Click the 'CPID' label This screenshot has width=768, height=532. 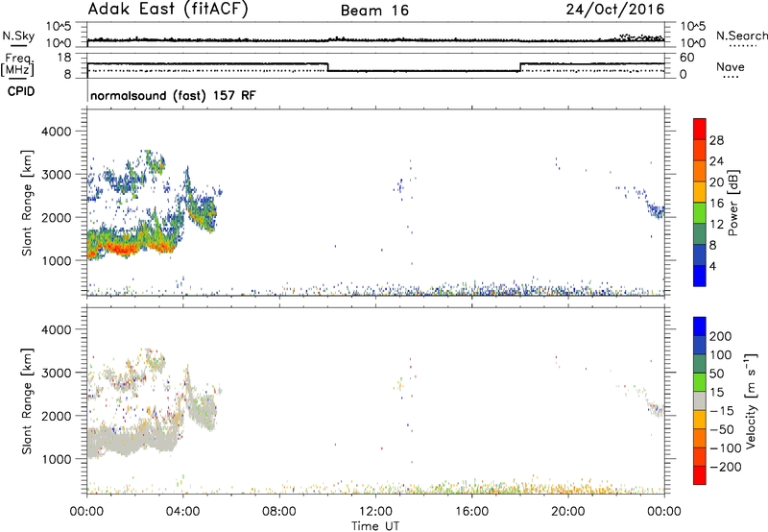click(21, 91)
